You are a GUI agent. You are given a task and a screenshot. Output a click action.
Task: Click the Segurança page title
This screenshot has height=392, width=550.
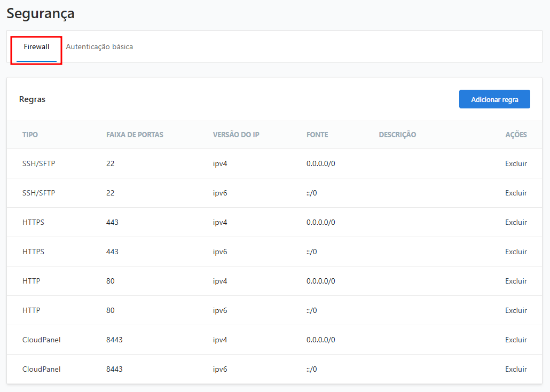pos(41,14)
